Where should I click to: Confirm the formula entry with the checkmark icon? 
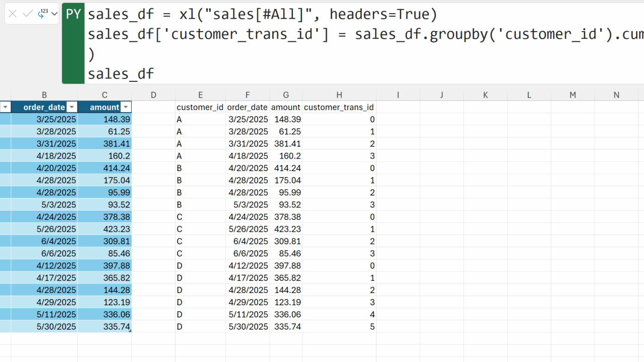[x=28, y=14]
